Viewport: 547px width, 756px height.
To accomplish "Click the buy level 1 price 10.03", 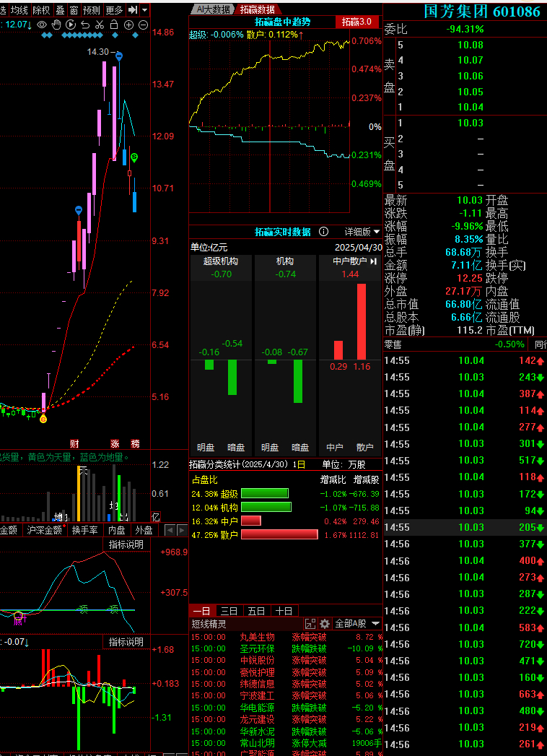I will coord(471,123).
